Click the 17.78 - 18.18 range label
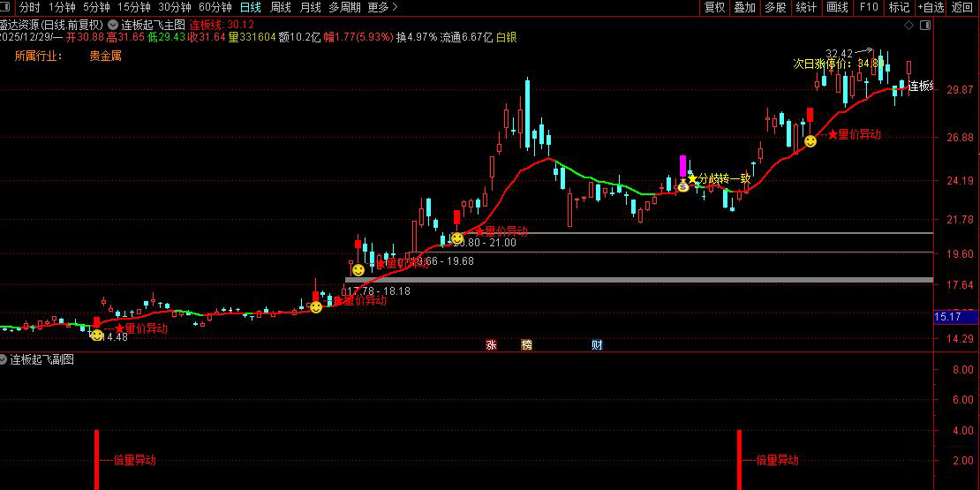This screenshot has height=490, width=980. [x=379, y=291]
